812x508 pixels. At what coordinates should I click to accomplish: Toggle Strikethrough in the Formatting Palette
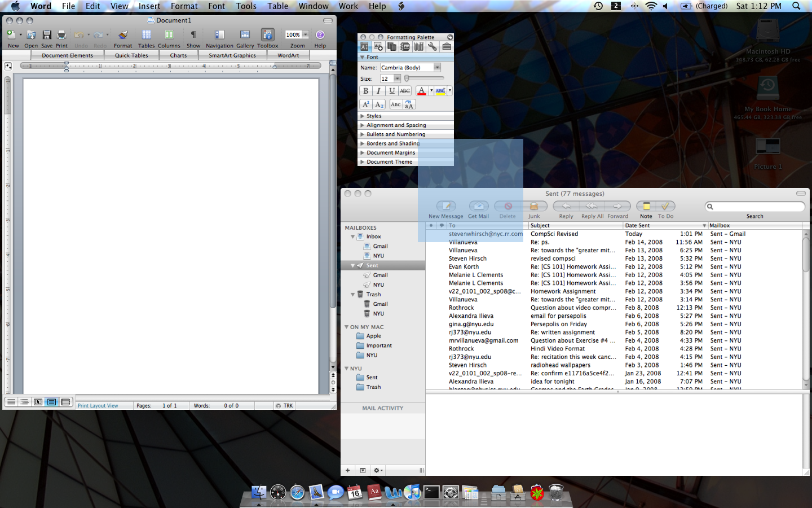(405, 91)
